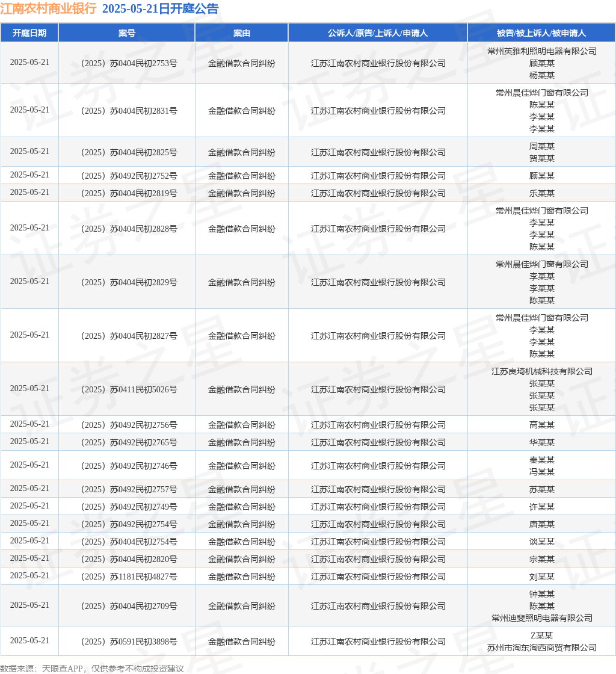This screenshot has width=616, height=674.
Task: Select case number (2025)苏0492民初2754号
Action: [x=129, y=524]
